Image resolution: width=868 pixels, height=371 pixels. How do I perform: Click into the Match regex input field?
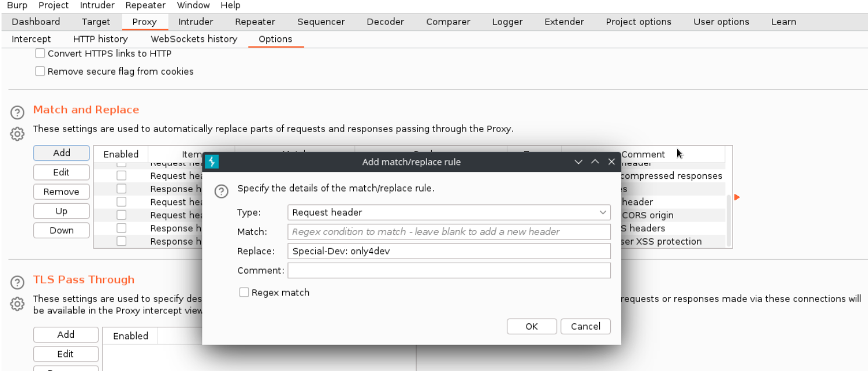(x=449, y=232)
